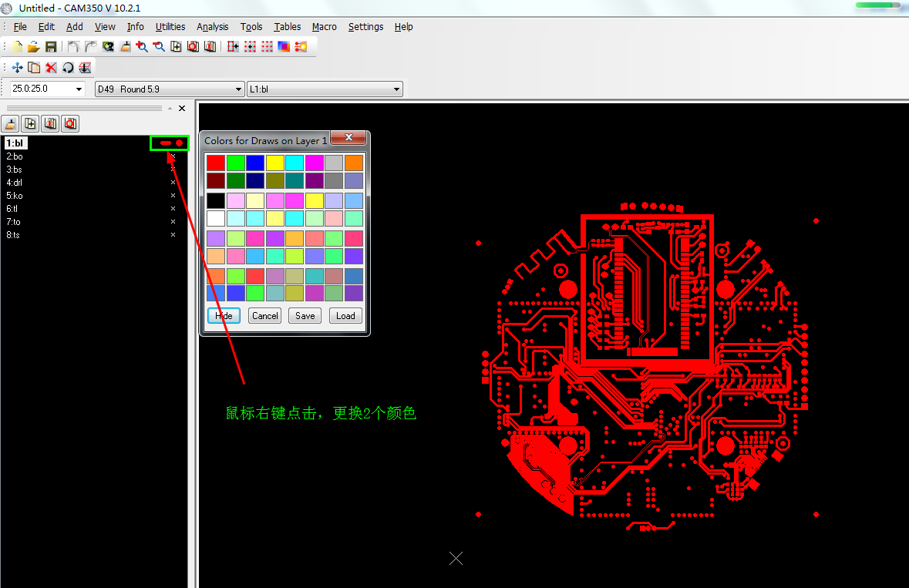Viewport: 909px width, 588px height.
Task: Select the Copy tool icon
Action: tap(34, 68)
